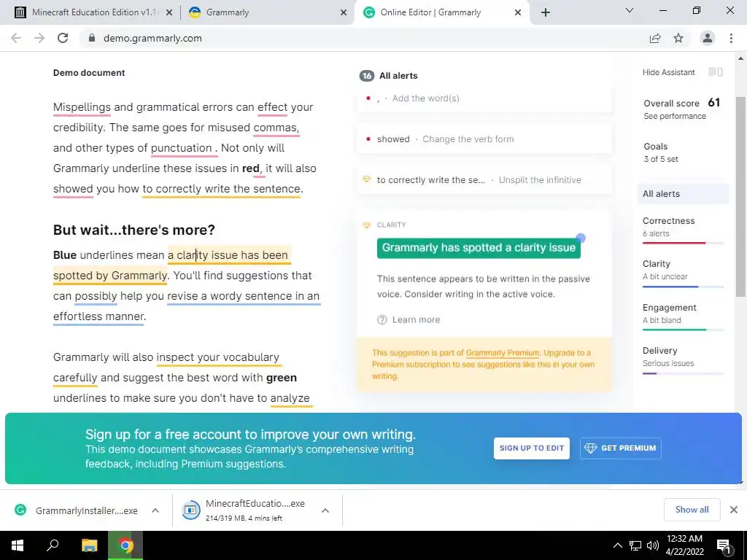Click the Hide Assistant panel icon

click(716, 72)
